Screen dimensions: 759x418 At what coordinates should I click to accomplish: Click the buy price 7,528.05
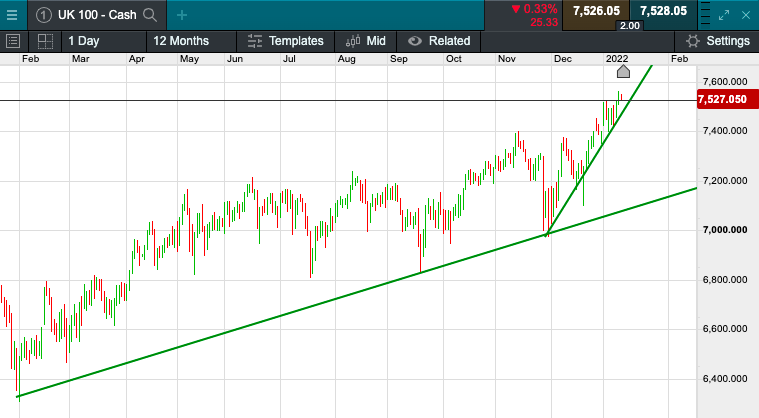point(663,11)
